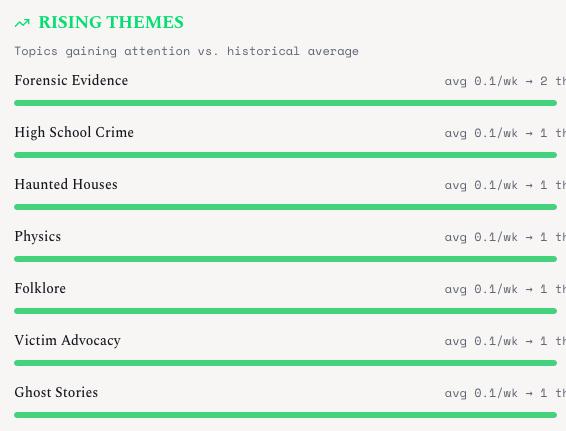This screenshot has height=431, width=566.
Task: Click the High School Crime avg stat
Action: [x=505, y=133]
